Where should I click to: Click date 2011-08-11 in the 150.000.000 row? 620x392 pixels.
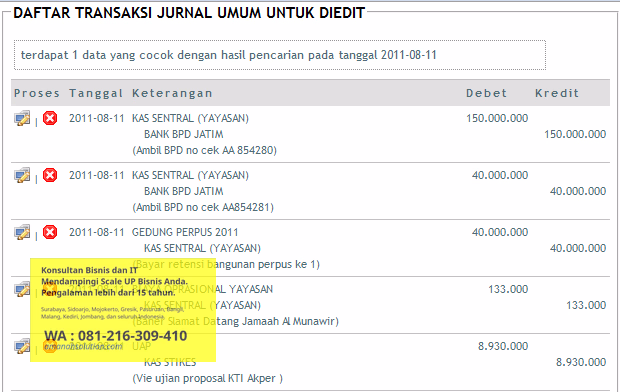point(97,118)
